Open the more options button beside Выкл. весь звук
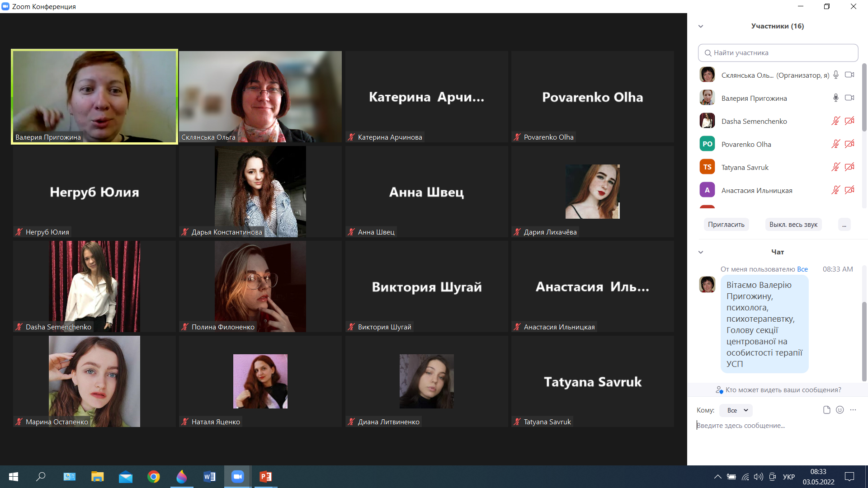Viewport: 868px width, 488px height. click(844, 225)
